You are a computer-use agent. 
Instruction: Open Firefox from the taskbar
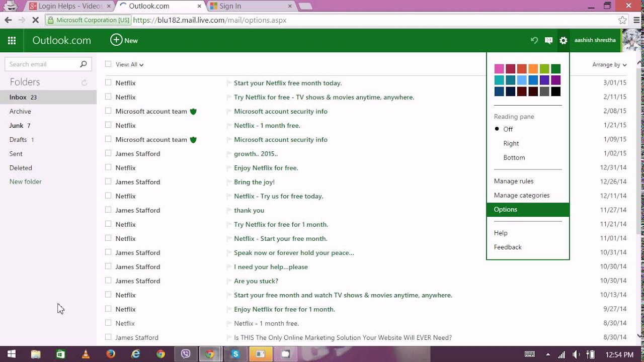[x=111, y=354]
